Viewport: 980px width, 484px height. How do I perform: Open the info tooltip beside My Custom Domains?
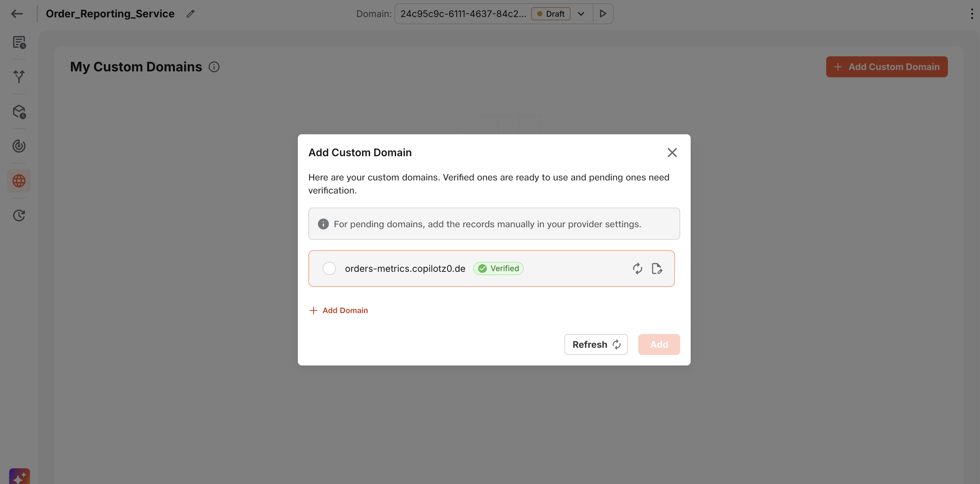[x=214, y=66]
